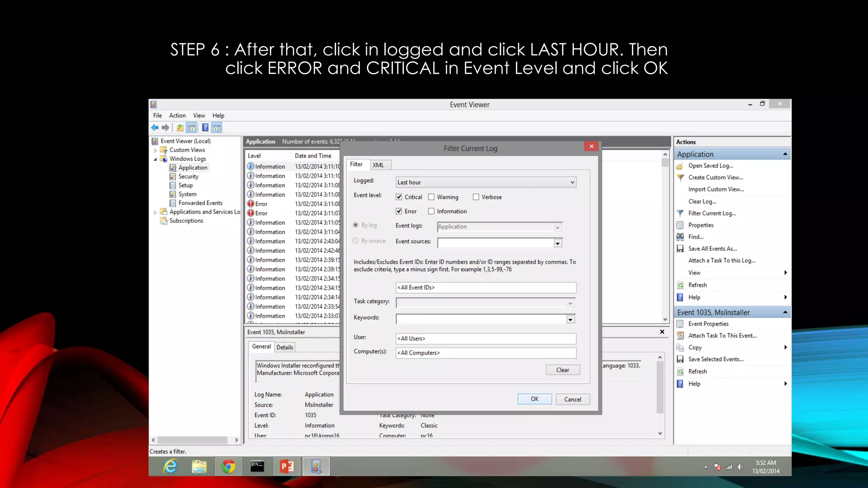This screenshot has width=868, height=488.
Task: Select Security under Windows Logs
Action: click(188, 177)
